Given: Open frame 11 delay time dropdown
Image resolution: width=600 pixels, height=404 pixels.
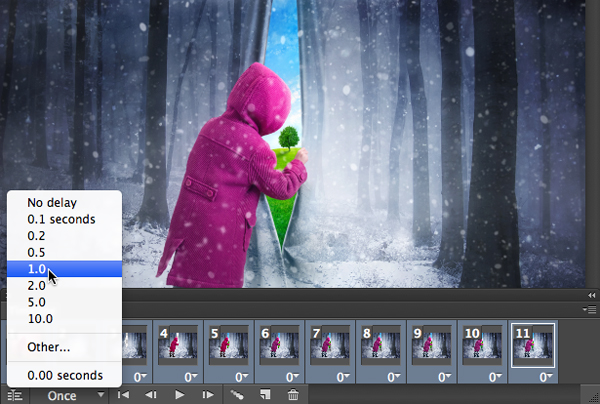Looking at the screenshot, I should tap(546, 377).
